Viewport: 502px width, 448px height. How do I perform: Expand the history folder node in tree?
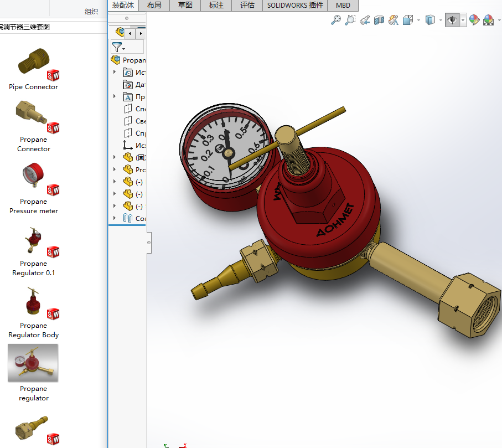coord(115,72)
